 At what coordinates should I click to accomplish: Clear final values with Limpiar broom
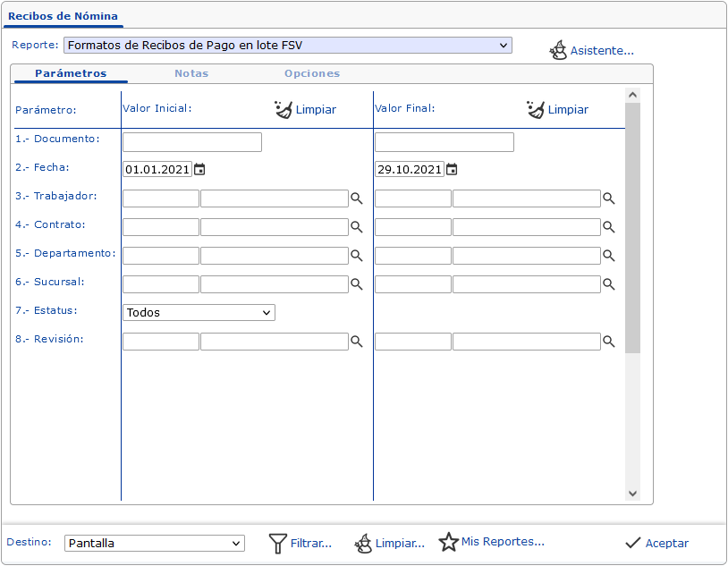[x=557, y=109]
